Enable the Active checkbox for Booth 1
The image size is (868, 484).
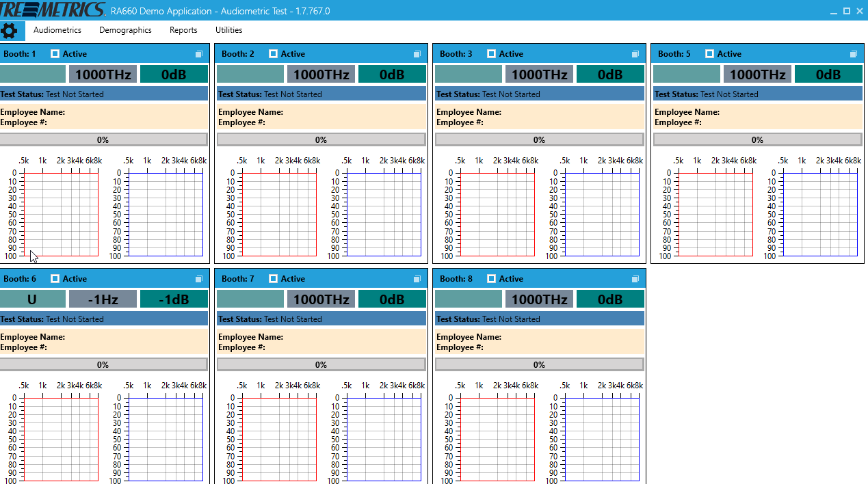click(x=55, y=54)
